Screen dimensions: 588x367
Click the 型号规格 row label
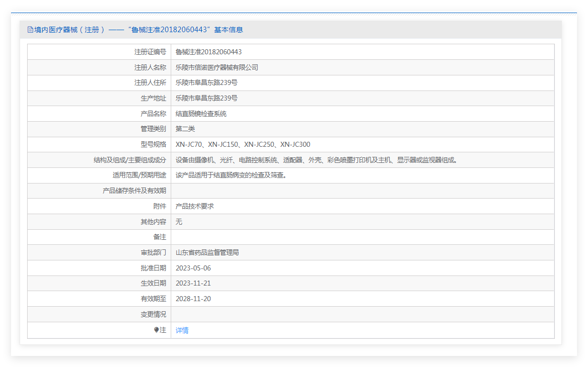(x=153, y=145)
